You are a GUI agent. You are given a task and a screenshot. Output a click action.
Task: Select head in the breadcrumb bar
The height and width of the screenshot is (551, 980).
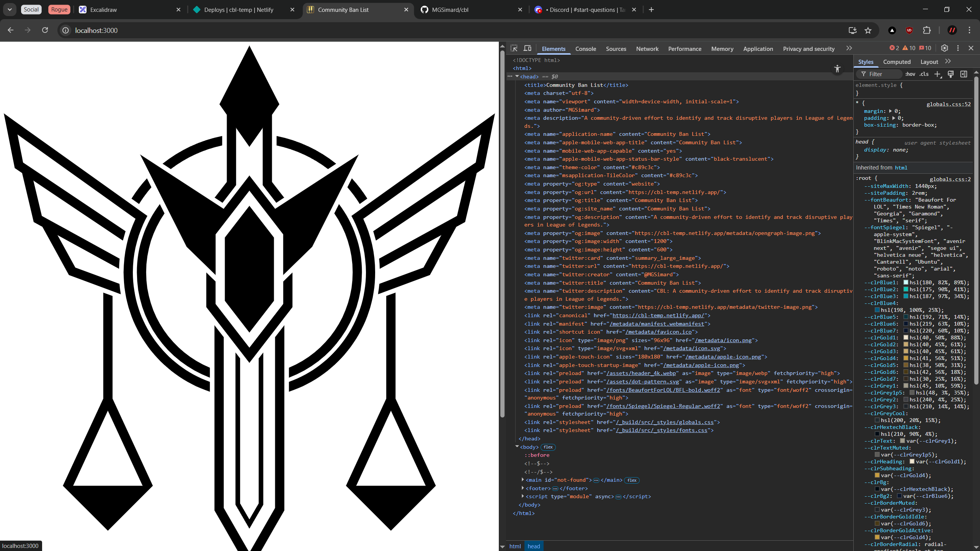(534, 546)
